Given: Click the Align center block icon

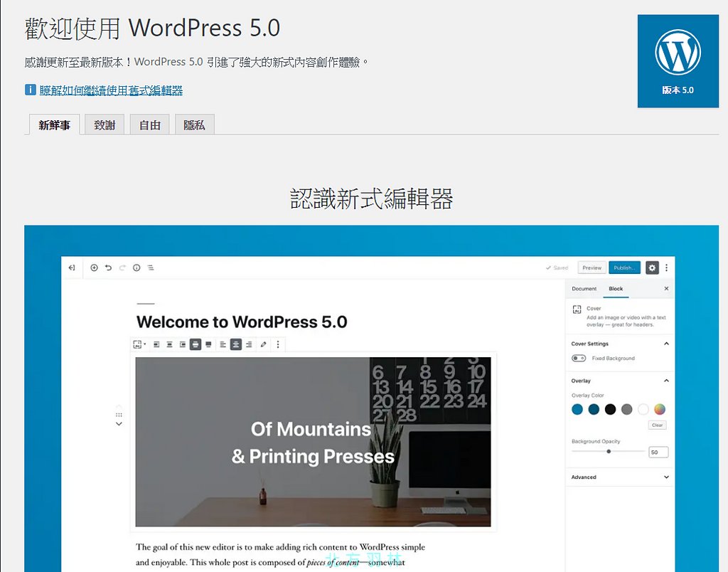Looking at the screenshot, I should pyautogui.click(x=169, y=344).
